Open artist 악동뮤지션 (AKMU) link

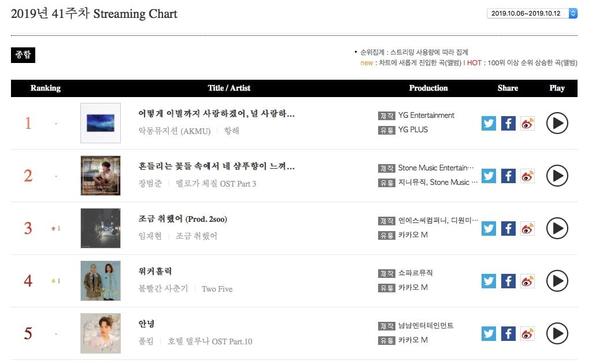(x=175, y=131)
